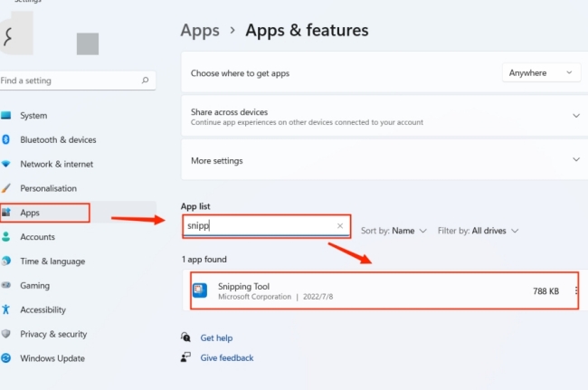Open Accounts settings

37,237
